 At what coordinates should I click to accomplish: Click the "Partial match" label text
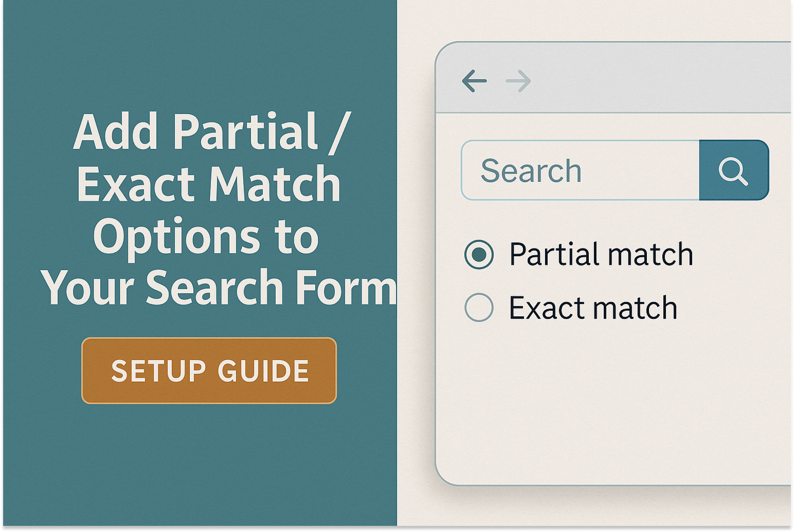tap(601, 254)
